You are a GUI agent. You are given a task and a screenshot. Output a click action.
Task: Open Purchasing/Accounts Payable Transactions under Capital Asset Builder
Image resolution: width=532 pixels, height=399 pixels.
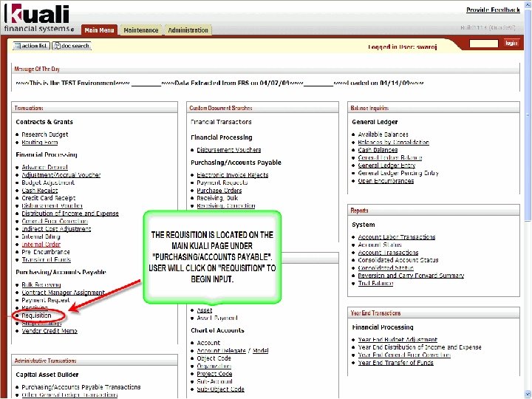(x=81, y=387)
